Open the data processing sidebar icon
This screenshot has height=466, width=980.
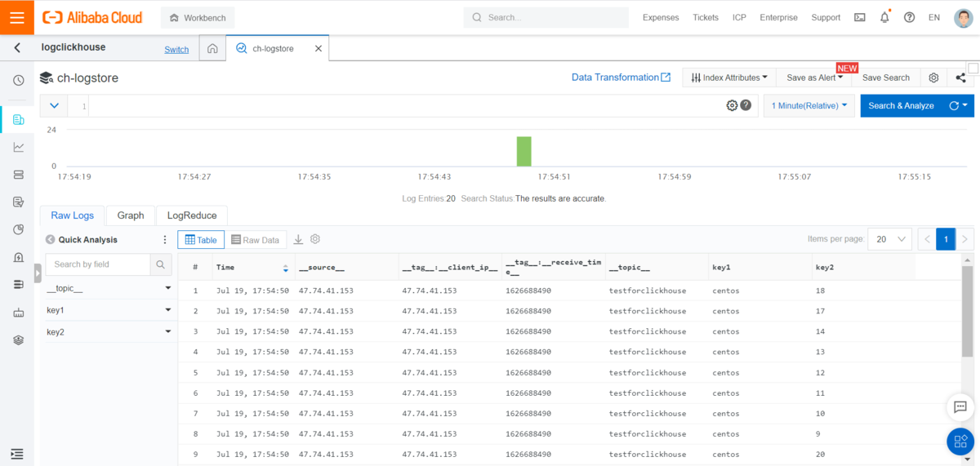tap(18, 202)
